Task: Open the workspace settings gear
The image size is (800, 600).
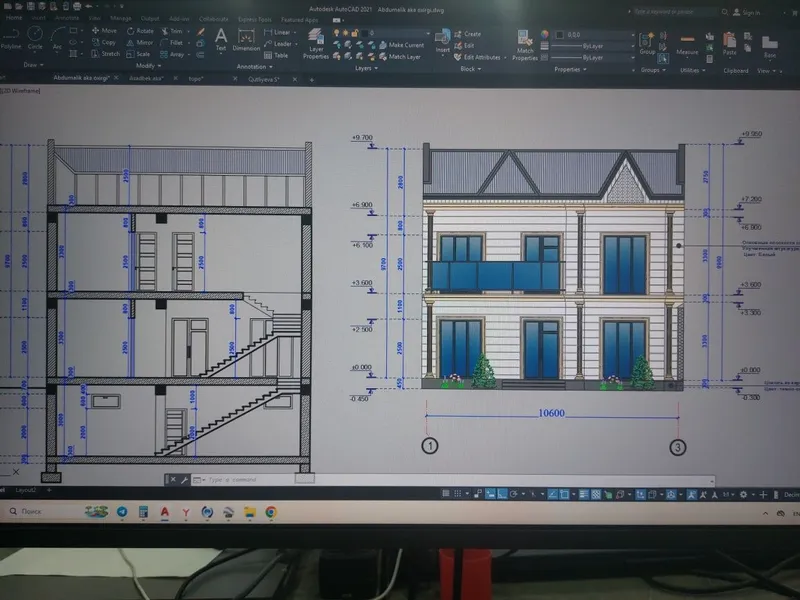Action: pos(743,494)
